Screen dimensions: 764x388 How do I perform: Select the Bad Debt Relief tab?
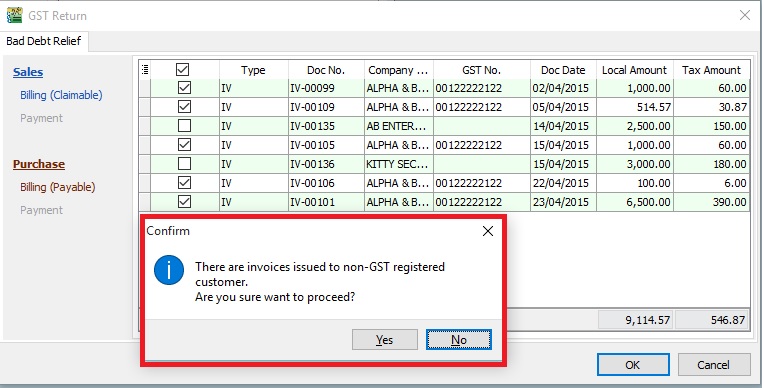pyautogui.click(x=44, y=41)
